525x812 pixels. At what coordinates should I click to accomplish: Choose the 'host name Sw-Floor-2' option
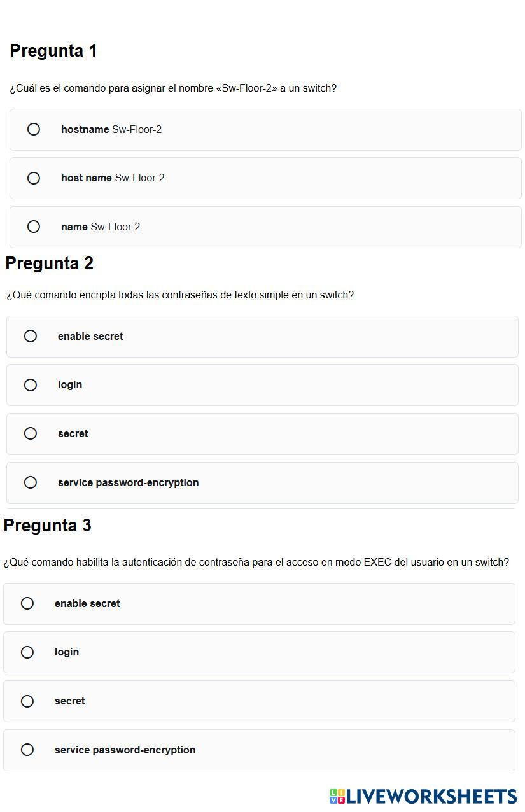(34, 178)
